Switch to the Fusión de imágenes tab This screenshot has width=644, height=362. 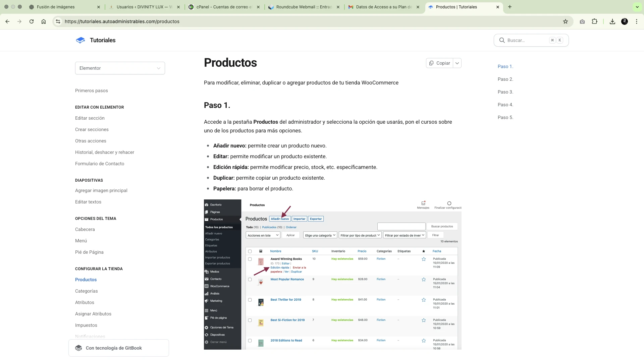[x=64, y=7]
